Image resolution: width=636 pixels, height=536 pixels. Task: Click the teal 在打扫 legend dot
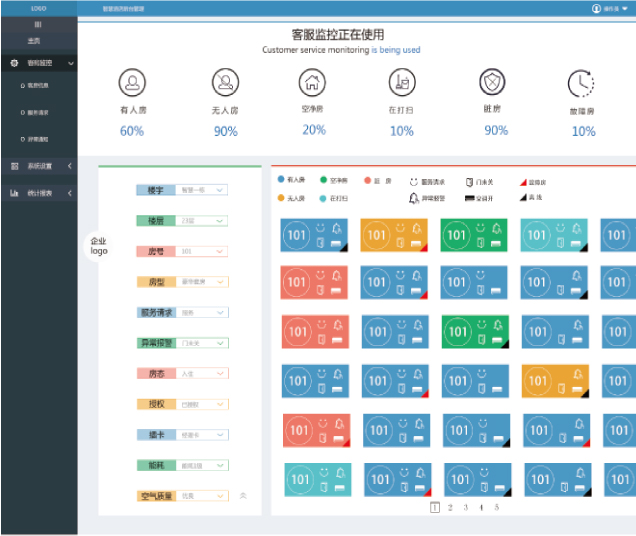click(x=323, y=198)
